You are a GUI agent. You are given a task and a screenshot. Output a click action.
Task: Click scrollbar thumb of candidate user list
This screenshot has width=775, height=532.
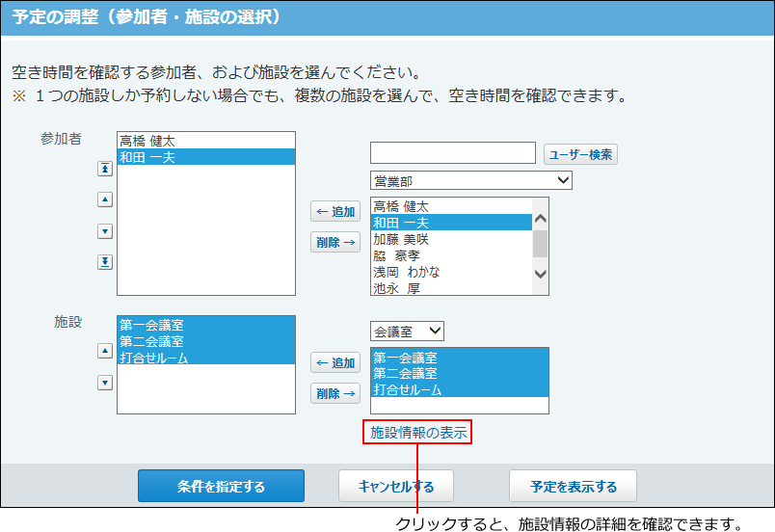[540, 244]
